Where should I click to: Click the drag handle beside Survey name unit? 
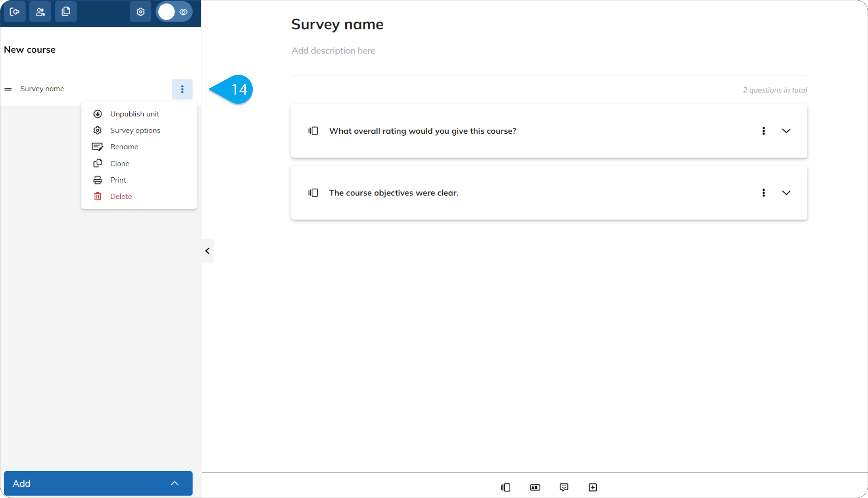point(8,89)
